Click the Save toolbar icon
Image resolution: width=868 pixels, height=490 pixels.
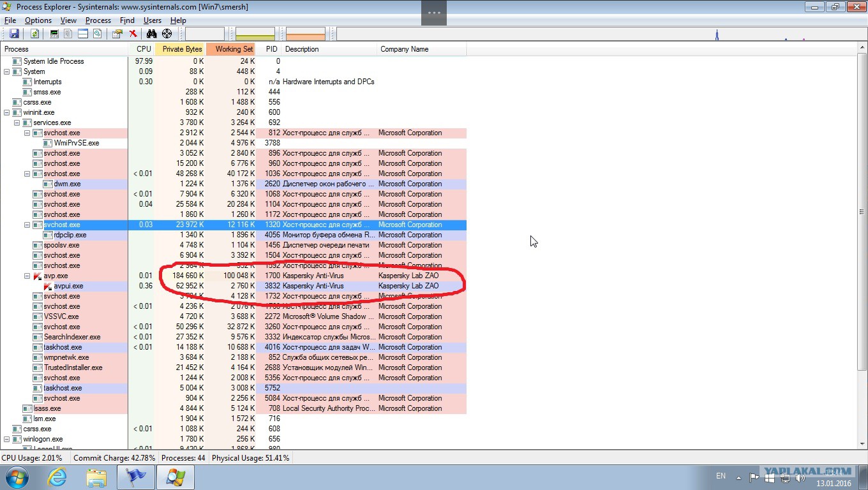[x=14, y=33]
